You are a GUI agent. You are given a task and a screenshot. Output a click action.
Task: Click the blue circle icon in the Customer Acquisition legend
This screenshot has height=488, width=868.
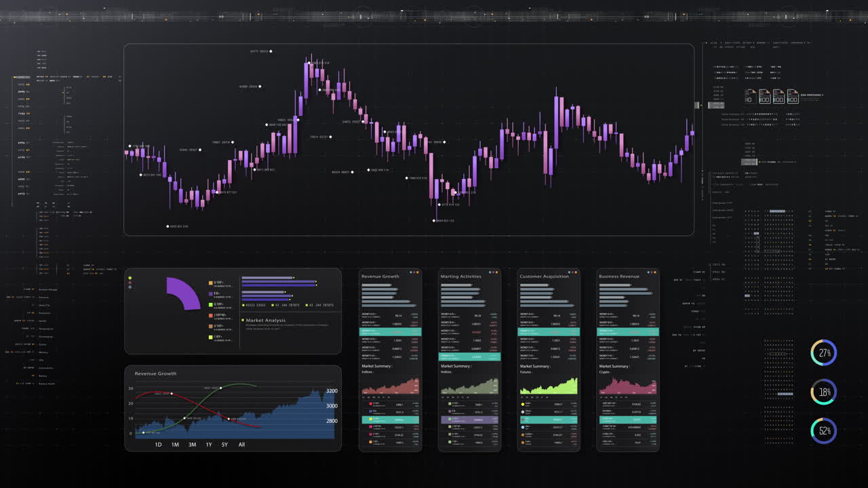[x=523, y=427]
